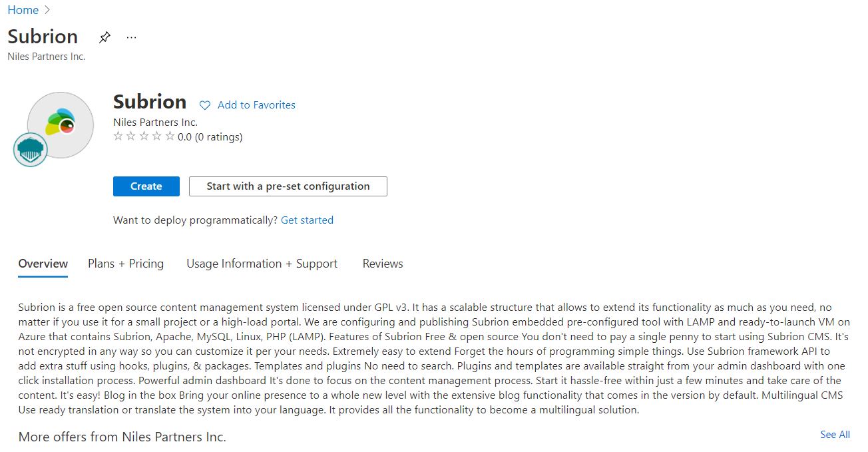This screenshot has width=868, height=452.
Task: Click See All offers link
Action: tap(835, 435)
